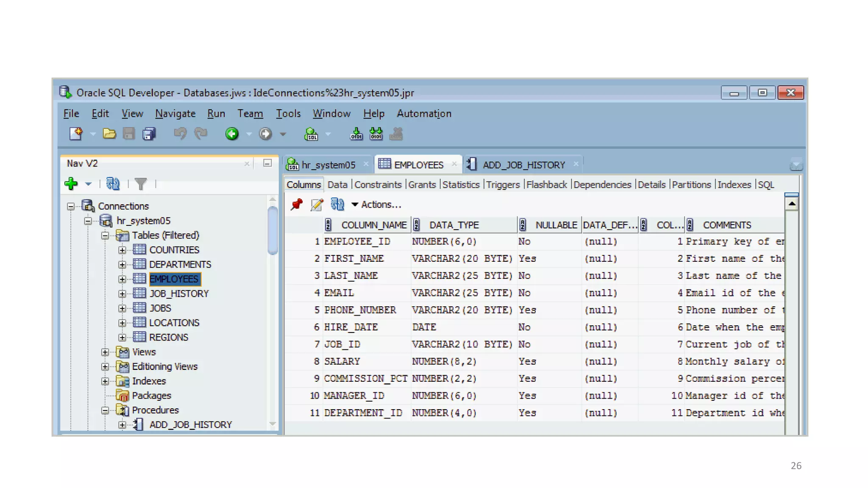The width and height of the screenshot is (868, 488).
Task: Click the green plus New Connection icon
Action: pos(71,184)
